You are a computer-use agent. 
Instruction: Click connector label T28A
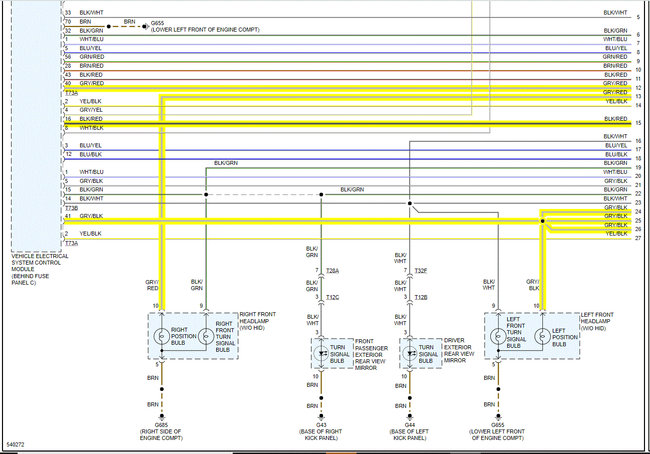point(332,271)
